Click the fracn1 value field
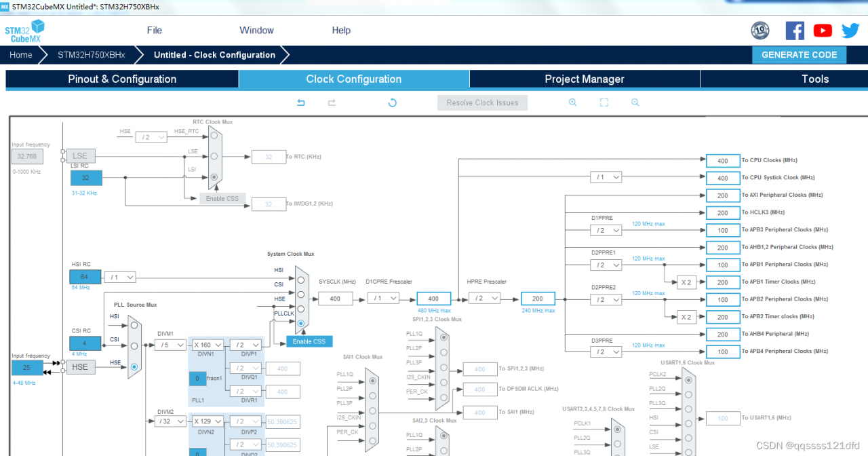This screenshot has height=456, width=868. click(197, 379)
